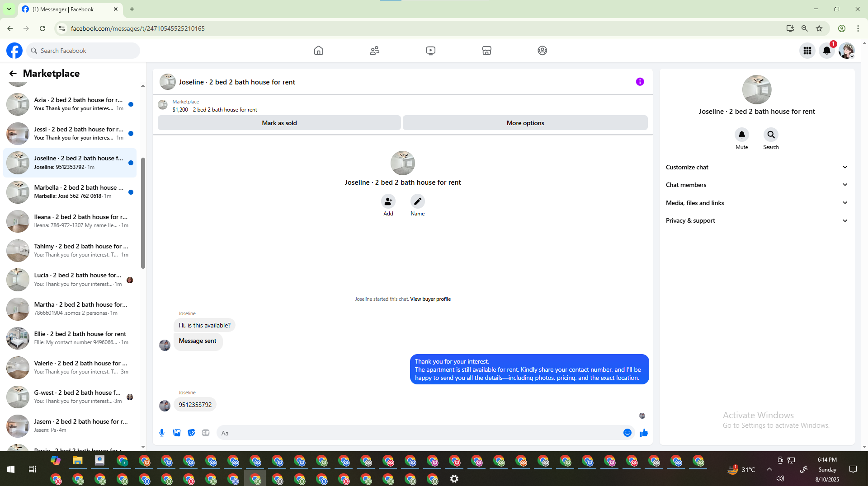The image size is (868, 486).
Task: Mute the conversation with bell icon
Action: 742,135
